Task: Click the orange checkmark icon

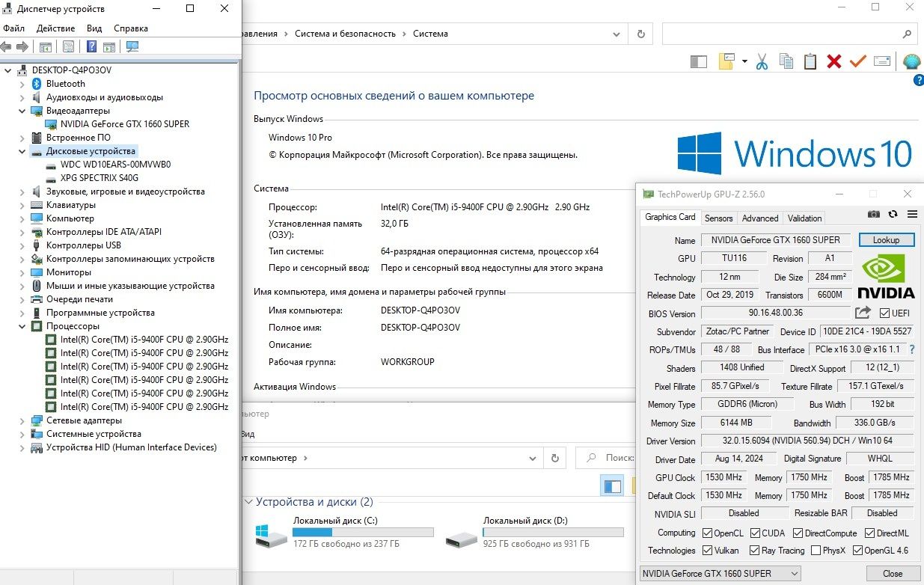Action: (x=857, y=61)
